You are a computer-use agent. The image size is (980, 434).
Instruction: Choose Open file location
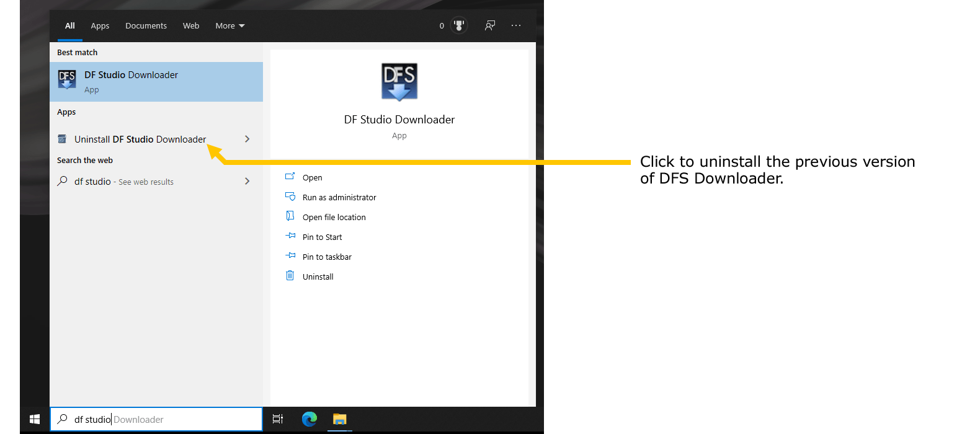tap(334, 217)
